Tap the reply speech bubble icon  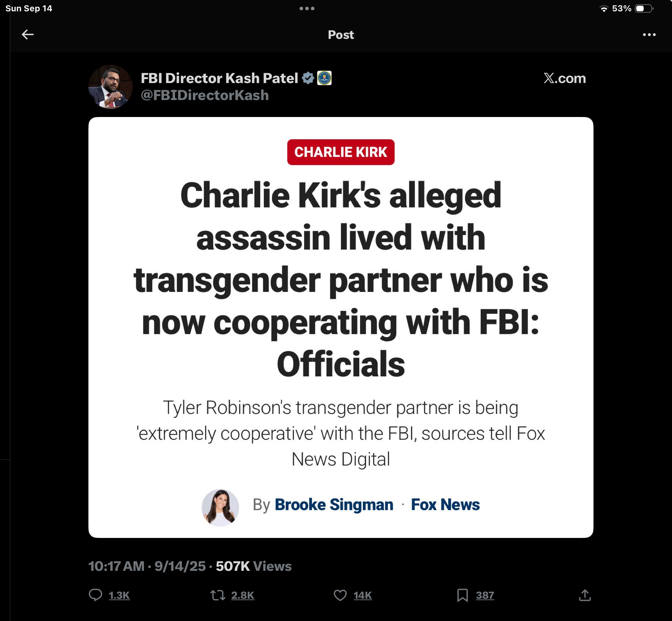[95, 595]
